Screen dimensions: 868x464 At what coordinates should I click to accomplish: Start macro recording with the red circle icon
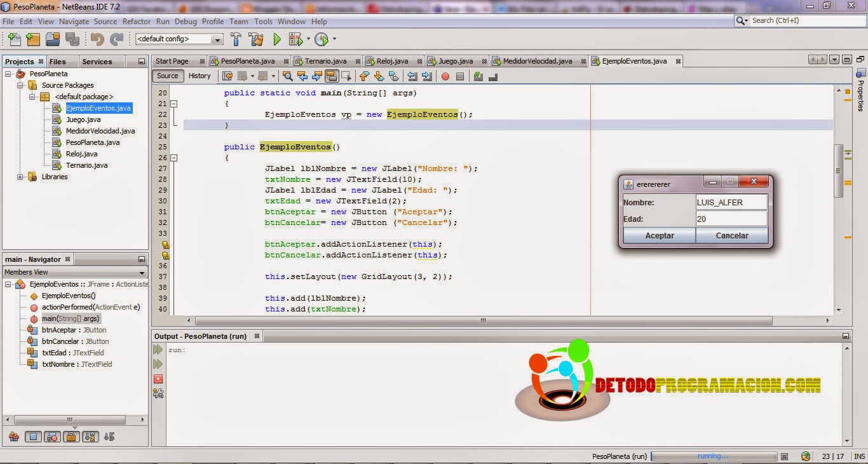pos(444,76)
